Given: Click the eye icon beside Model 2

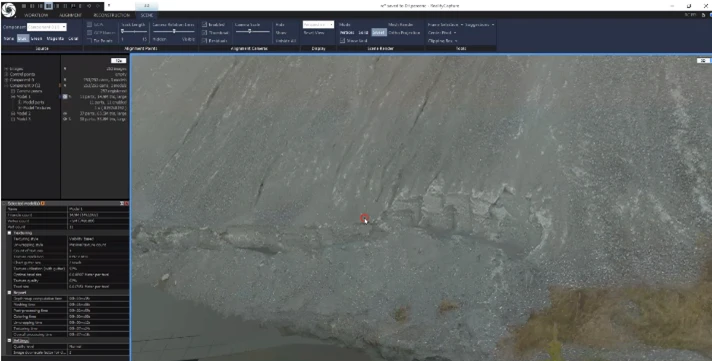Looking at the screenshot, I should pyautogui.click(x=65, y=114).
